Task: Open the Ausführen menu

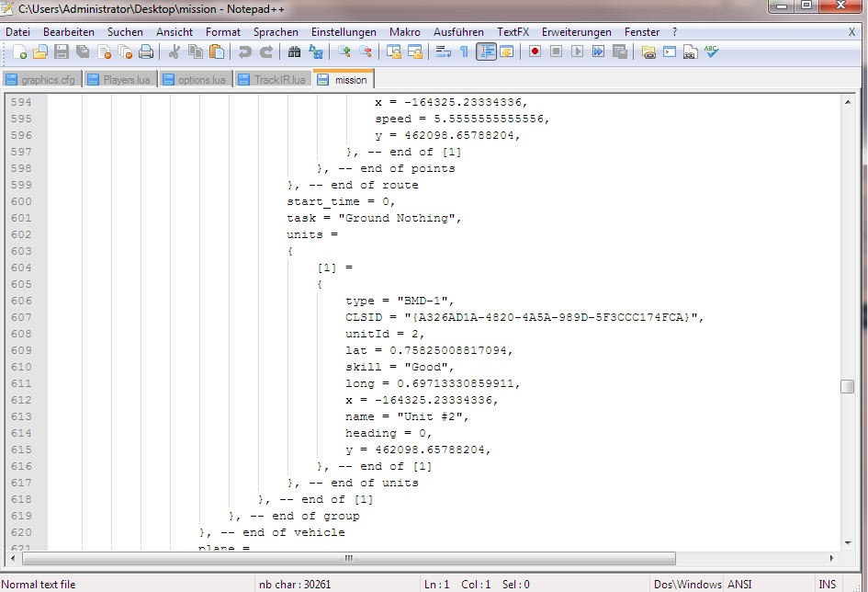Action: pos(458,32)
